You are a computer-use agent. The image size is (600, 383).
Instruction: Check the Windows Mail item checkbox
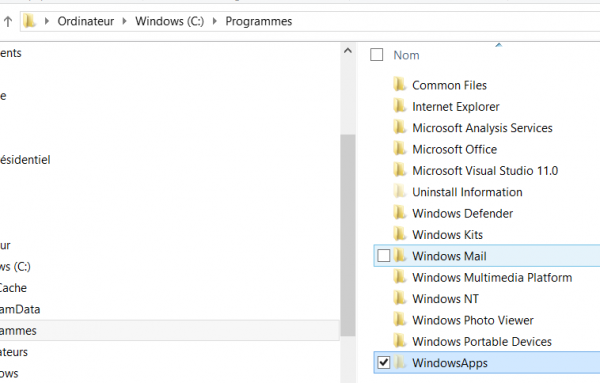(x=383, y=256)
